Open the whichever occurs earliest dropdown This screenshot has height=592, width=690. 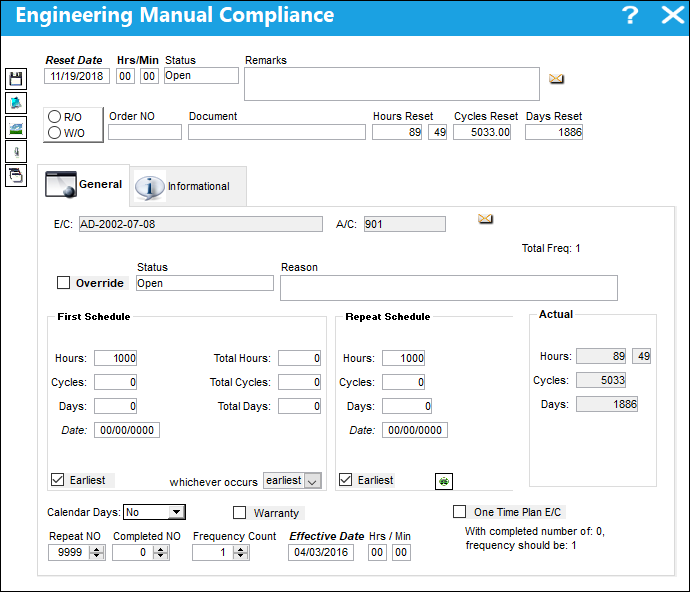click(312, 481)
